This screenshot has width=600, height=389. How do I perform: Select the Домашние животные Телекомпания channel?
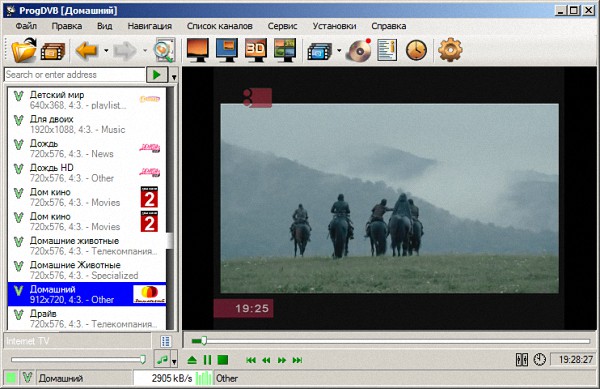click(x=87, y=246)
